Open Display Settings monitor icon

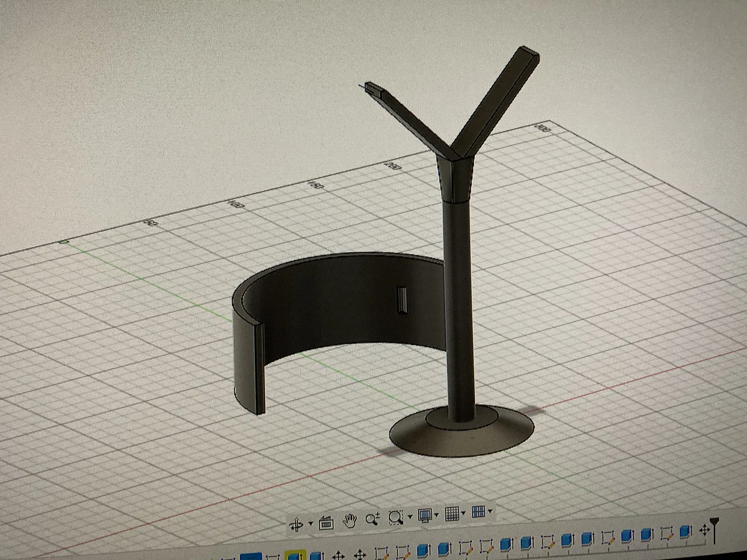click(x=425, y=516)
